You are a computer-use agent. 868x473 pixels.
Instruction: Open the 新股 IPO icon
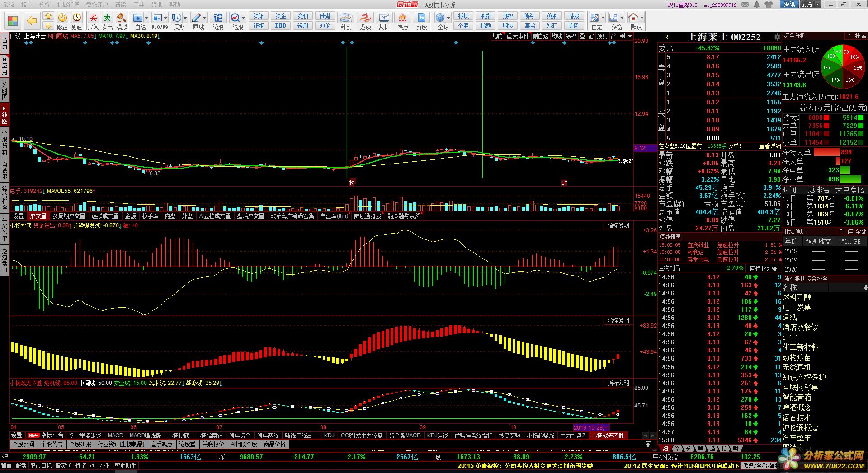coord(421,18)
